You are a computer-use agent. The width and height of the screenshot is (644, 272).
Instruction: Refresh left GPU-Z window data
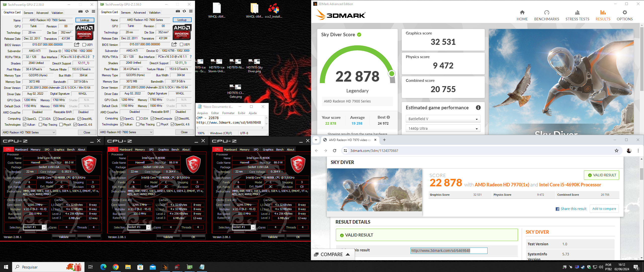87,11
